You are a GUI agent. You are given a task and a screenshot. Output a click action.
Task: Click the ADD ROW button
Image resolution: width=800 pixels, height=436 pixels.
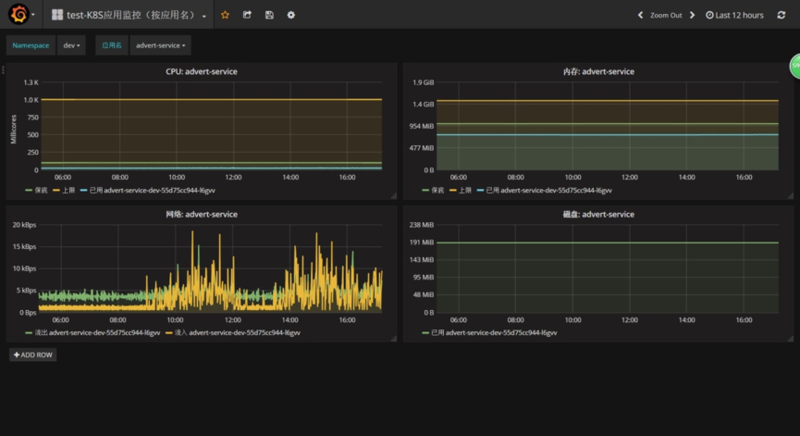33,354
